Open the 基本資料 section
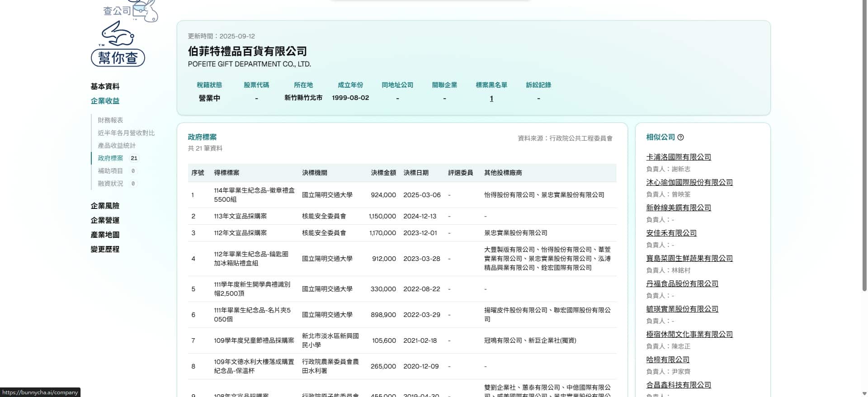The width and height of the screenshot is (868, 397). pos(105,86)
